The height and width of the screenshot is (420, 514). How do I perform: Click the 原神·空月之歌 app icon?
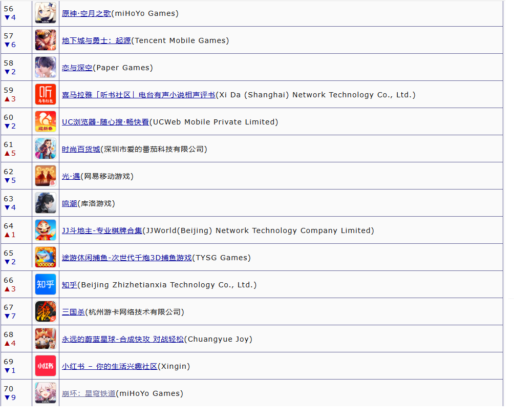[x=46, y=13]
